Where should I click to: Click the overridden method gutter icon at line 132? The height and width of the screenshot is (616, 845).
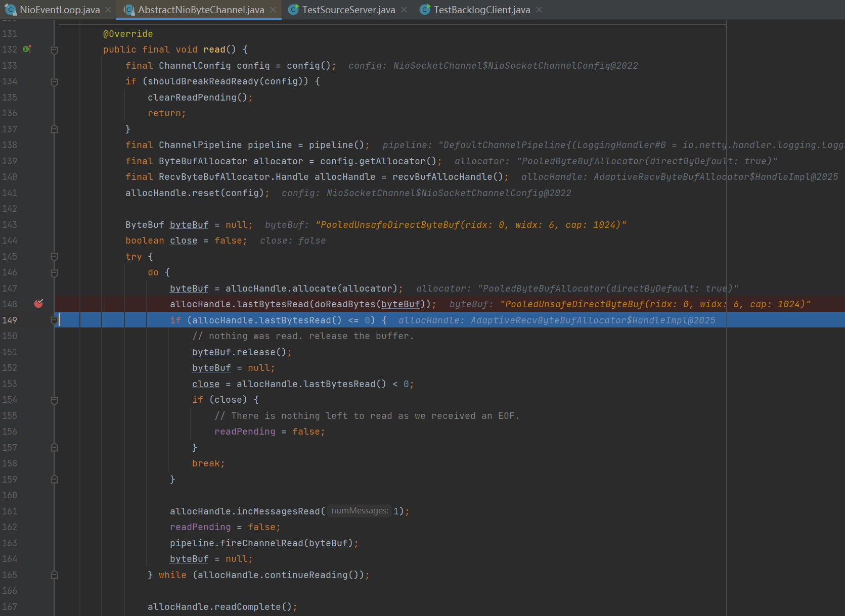click(27, 49)
